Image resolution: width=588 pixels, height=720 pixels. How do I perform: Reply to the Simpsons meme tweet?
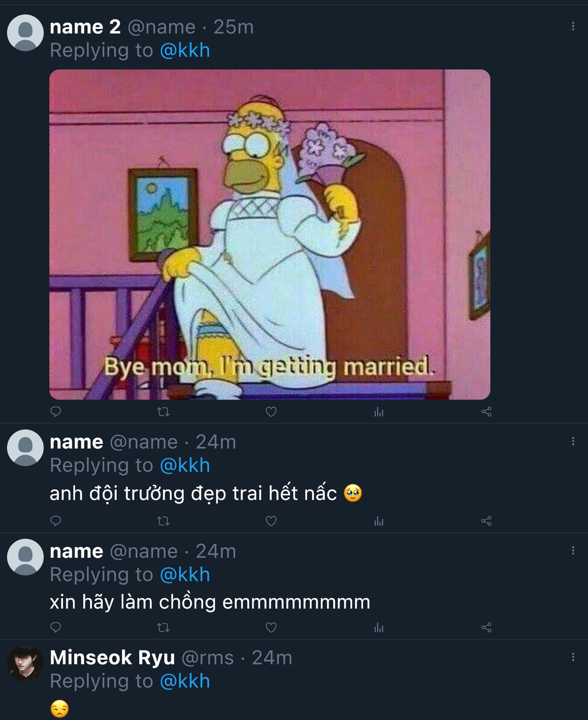[55, 412]
